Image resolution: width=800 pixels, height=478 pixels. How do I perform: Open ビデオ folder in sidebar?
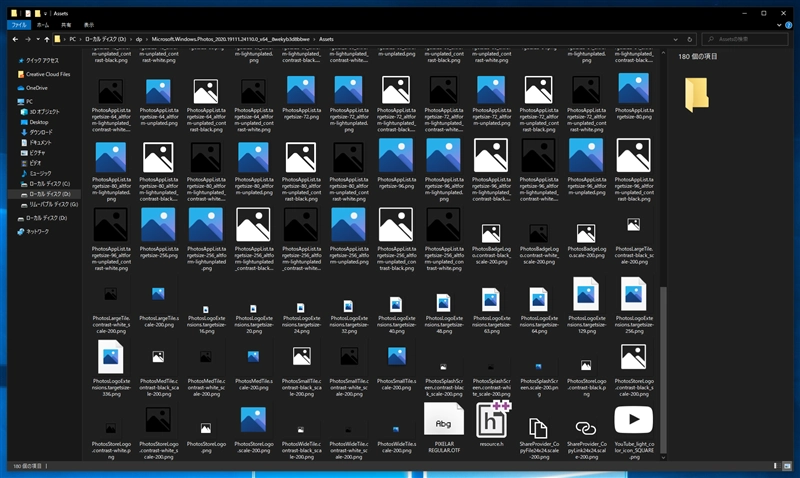coord(31,163)
